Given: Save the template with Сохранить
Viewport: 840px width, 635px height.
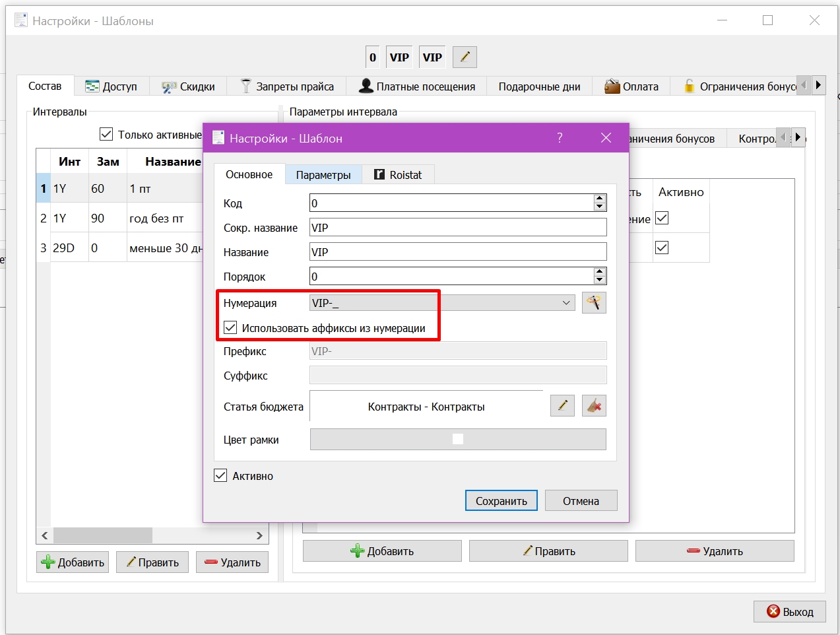Looking at the screenshot, I should click(x=501, y=500).
